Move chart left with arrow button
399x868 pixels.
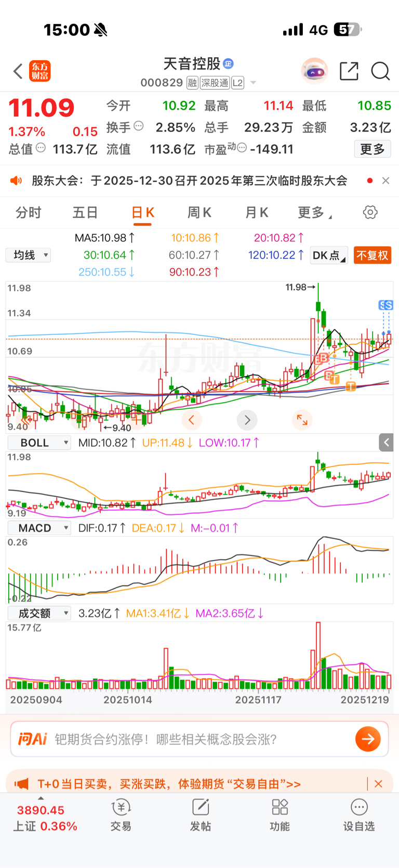191,420
